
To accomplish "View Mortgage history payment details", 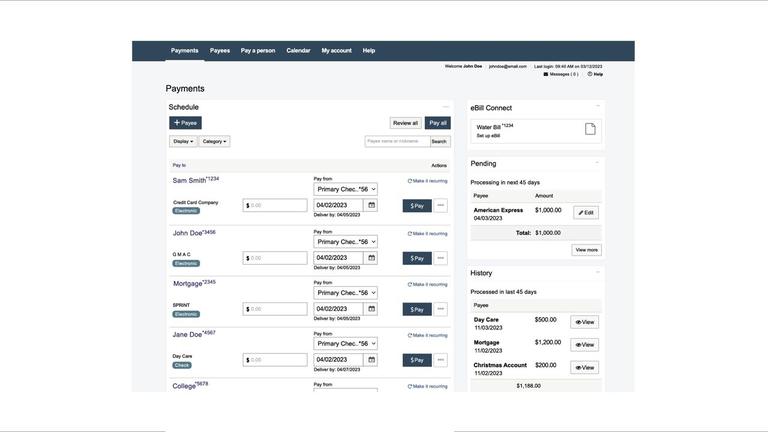I will pyautogui.click(x=585, y=345).
